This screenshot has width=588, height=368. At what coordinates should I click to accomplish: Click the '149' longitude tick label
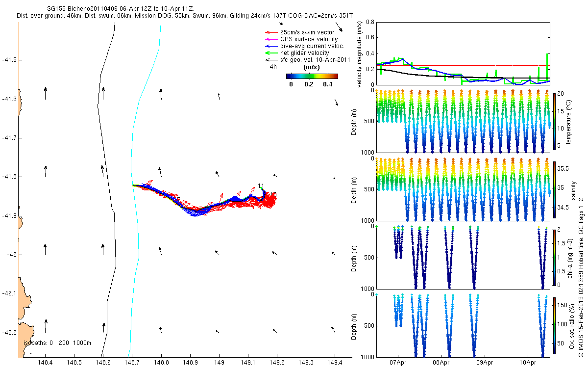click(x=219, y=363)
